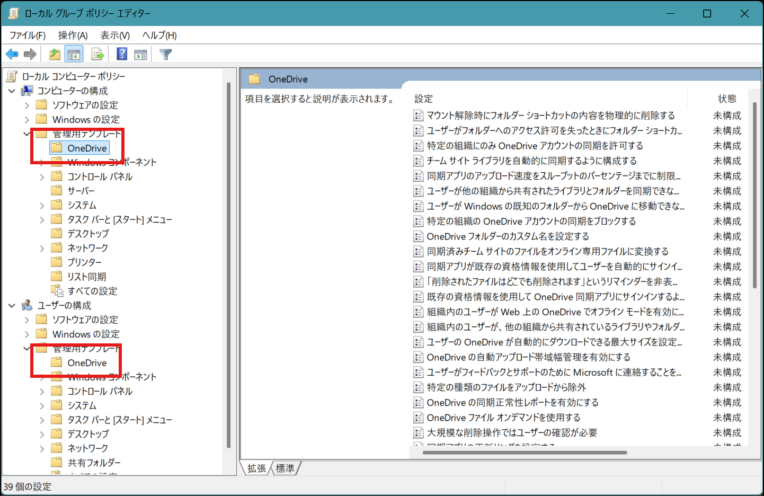Select policy OneDrive ファイル オンデマンドを使用する
764x496 pixels.
click(x=503, y=418)
